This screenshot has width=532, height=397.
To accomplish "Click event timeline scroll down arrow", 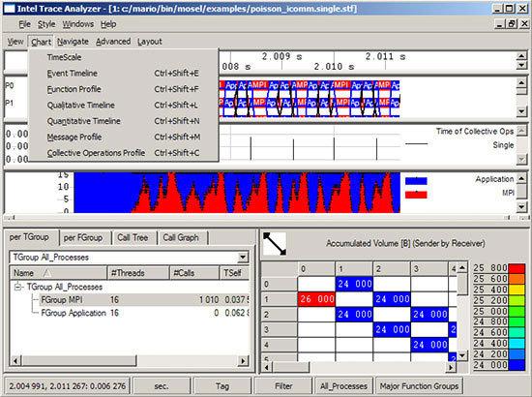I will point(521,111).
